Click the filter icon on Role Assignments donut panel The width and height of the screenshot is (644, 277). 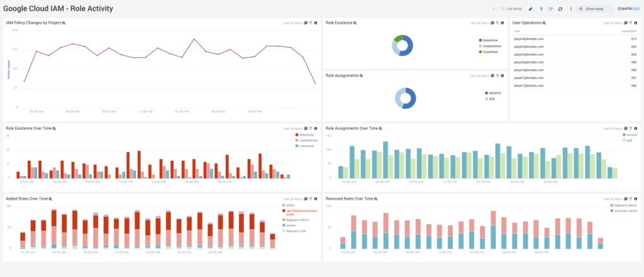click(x=497, y=76)
